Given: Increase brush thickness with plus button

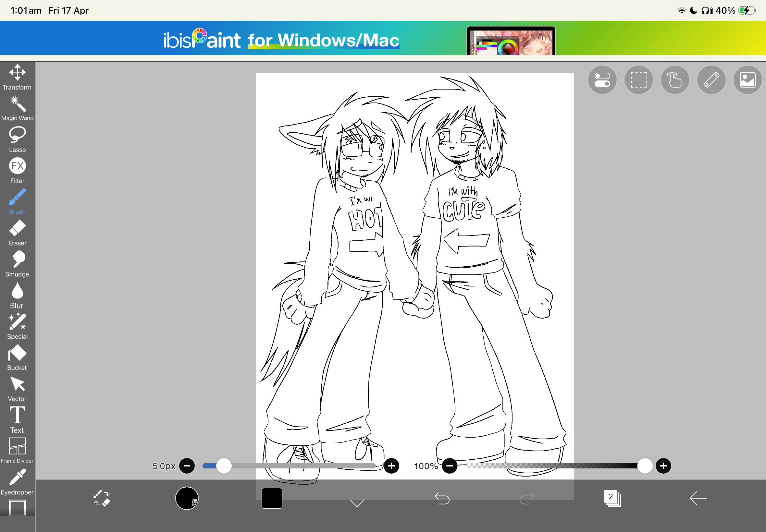Looking at the screenshot, I should [391, 466].
